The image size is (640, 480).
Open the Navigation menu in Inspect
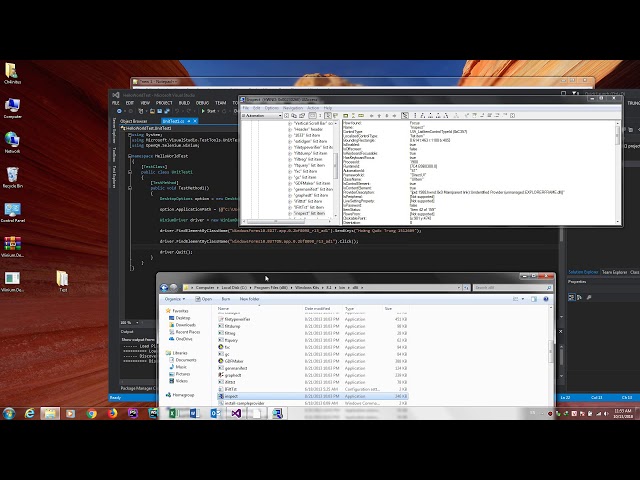coord(293,108)
